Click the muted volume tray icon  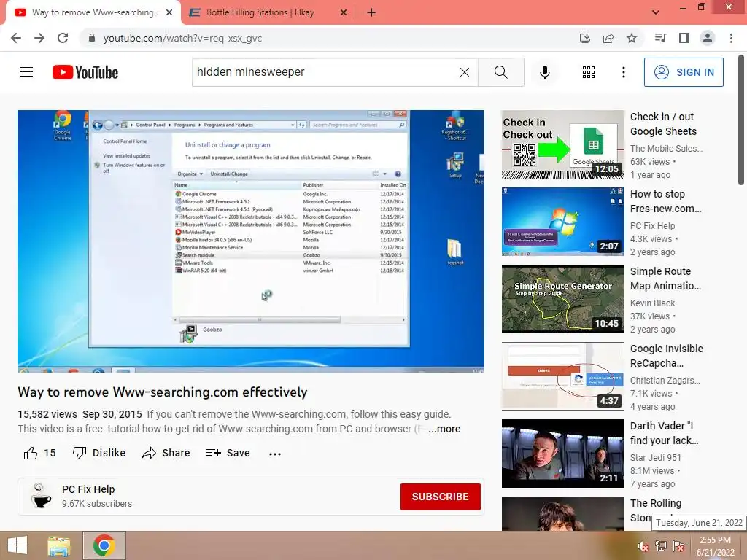point(643,546)
